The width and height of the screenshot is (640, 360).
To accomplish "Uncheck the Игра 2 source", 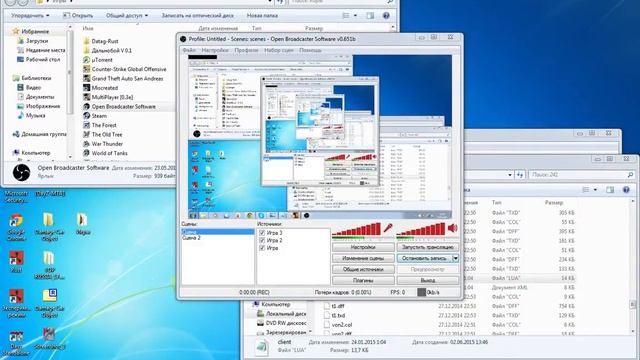I will (262, 240).
